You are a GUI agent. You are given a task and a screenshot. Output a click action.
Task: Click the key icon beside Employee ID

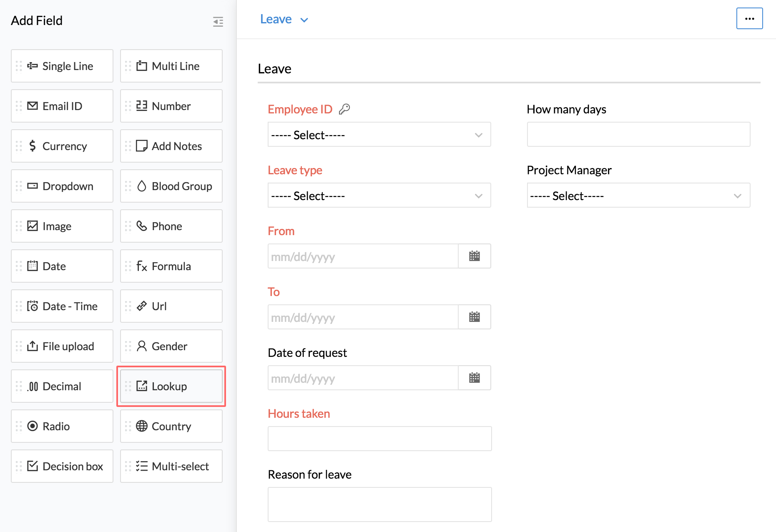(344, 109)
